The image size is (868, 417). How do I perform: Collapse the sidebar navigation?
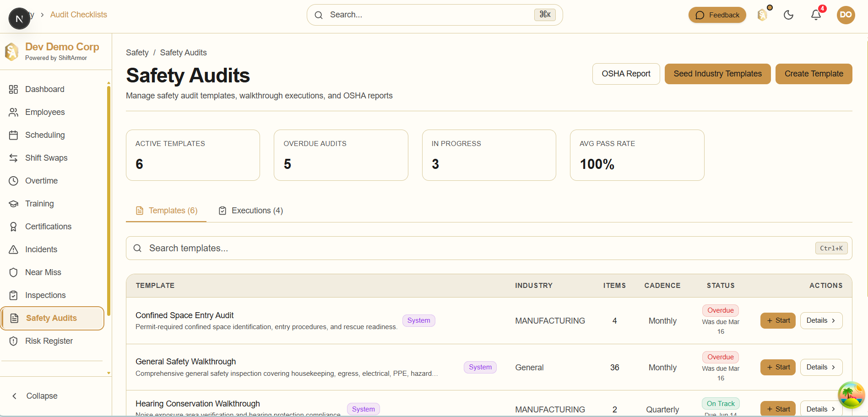pos(35,396)
